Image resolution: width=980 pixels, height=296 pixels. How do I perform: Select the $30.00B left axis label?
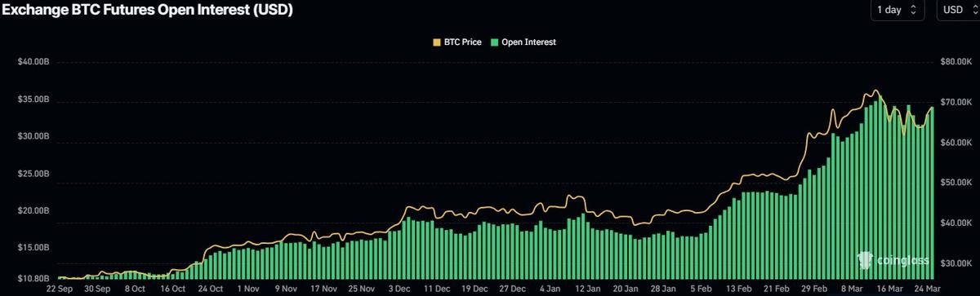(x=33, y=137)
